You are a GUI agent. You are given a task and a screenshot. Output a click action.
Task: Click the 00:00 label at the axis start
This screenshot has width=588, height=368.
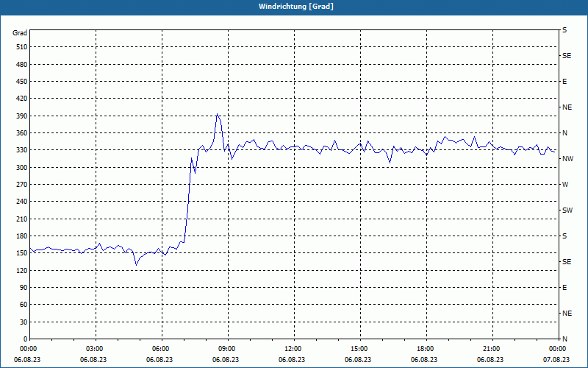pos(29,349)
